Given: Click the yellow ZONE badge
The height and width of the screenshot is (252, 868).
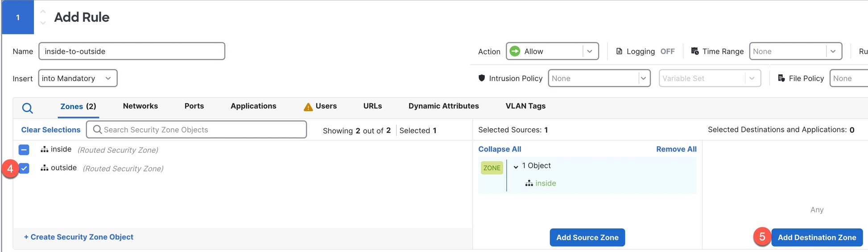Looking at the screenshot, I should pyautogui.click(x=492, y=168).
